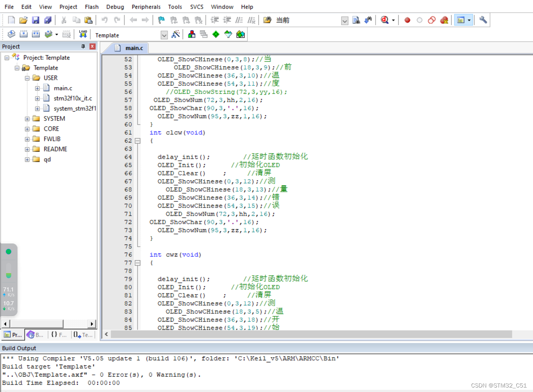Expand the SYSTEM folder
This screenshot has height=392, width=533.
point(27,118)
